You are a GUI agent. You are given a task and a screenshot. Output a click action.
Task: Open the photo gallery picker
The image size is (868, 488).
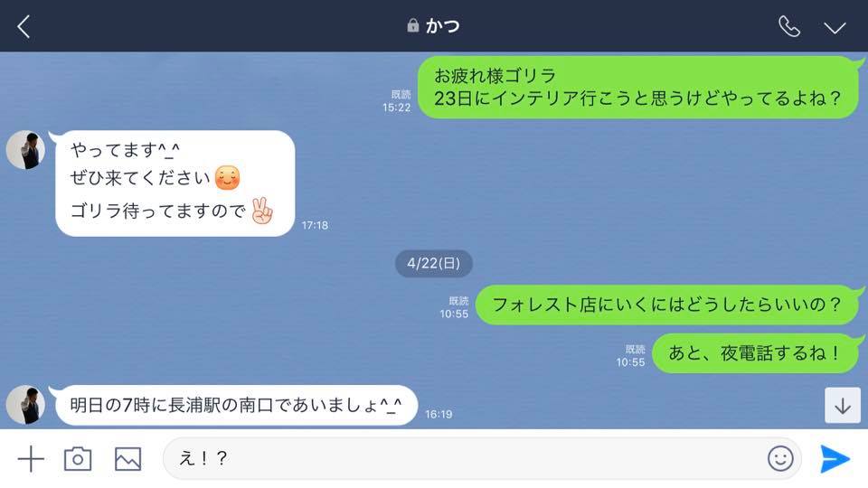coord(127,459)
